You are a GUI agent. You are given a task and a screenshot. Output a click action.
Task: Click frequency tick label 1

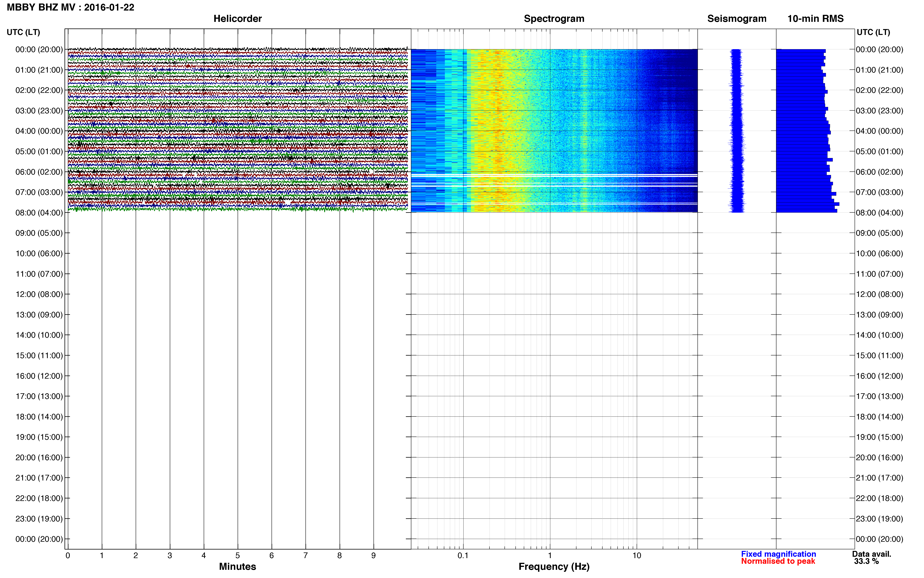[550, 556]
